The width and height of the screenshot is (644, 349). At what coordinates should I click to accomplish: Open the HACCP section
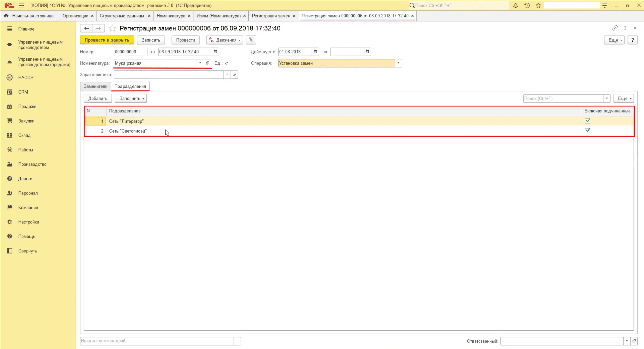click(26, 78)
